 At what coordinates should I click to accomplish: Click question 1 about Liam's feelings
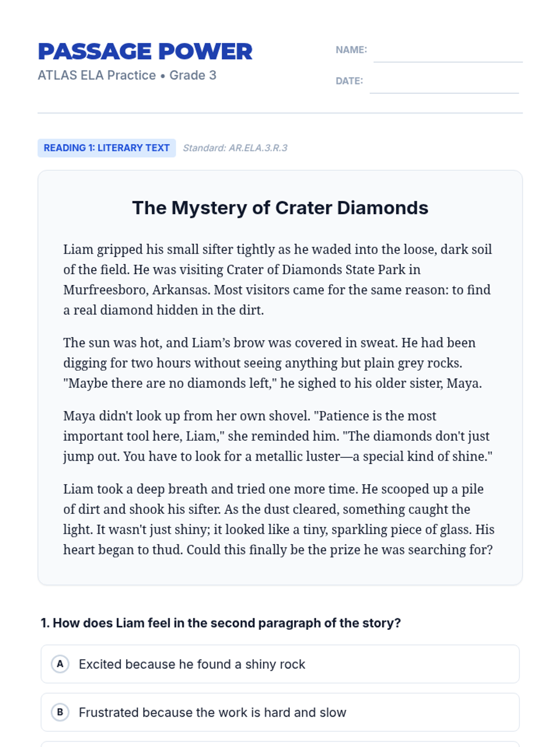[221, 623]
